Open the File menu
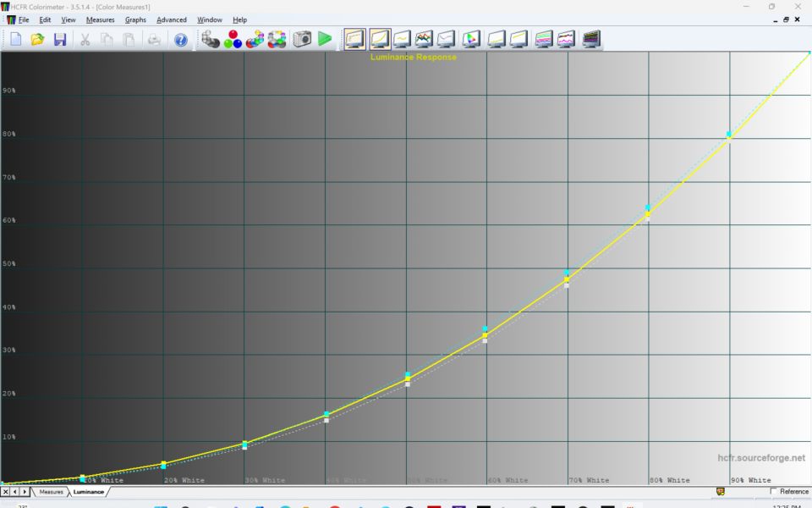 (24, 19)
